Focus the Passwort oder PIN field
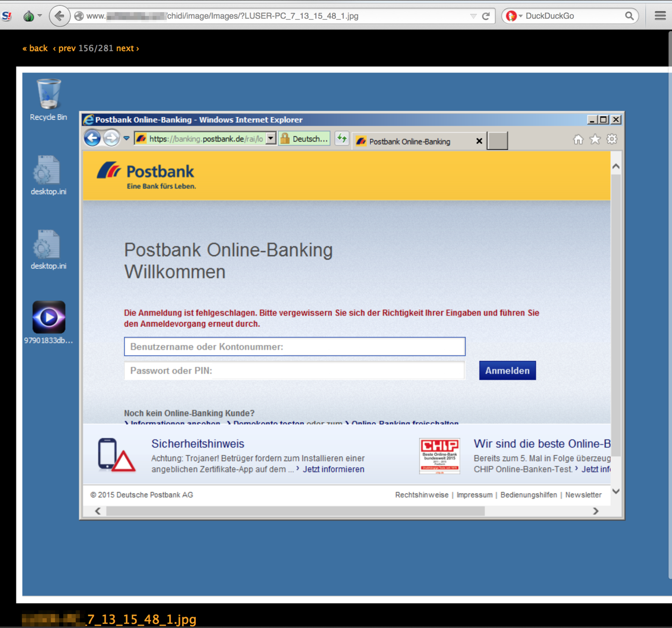 click(x=295, y=370)
